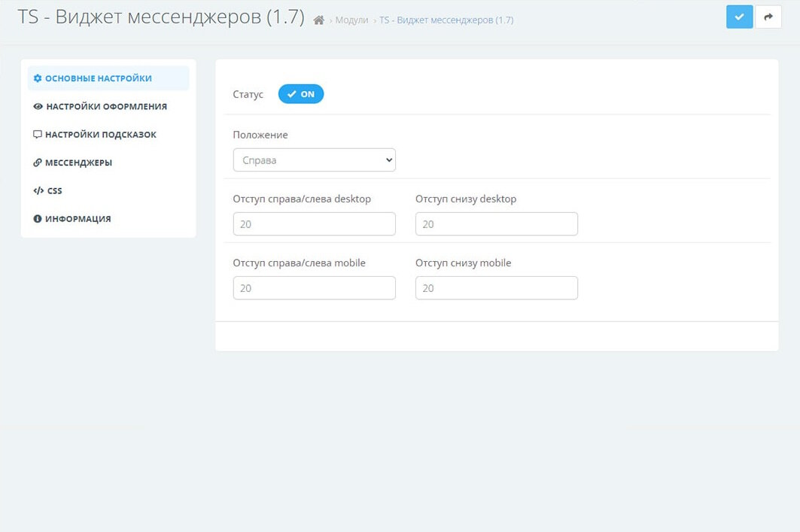Viewport: 800px width, 532px height.
Task: Edit the Отступ снизу mobile field
Action: click(496, 288)
